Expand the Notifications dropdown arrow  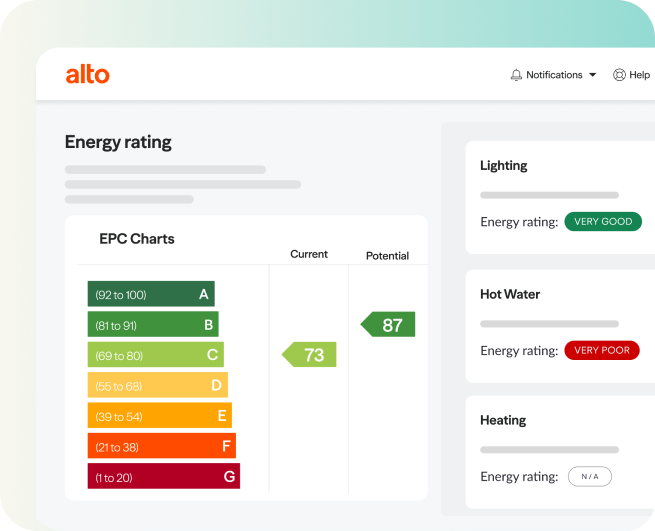[x=592, y=75]
